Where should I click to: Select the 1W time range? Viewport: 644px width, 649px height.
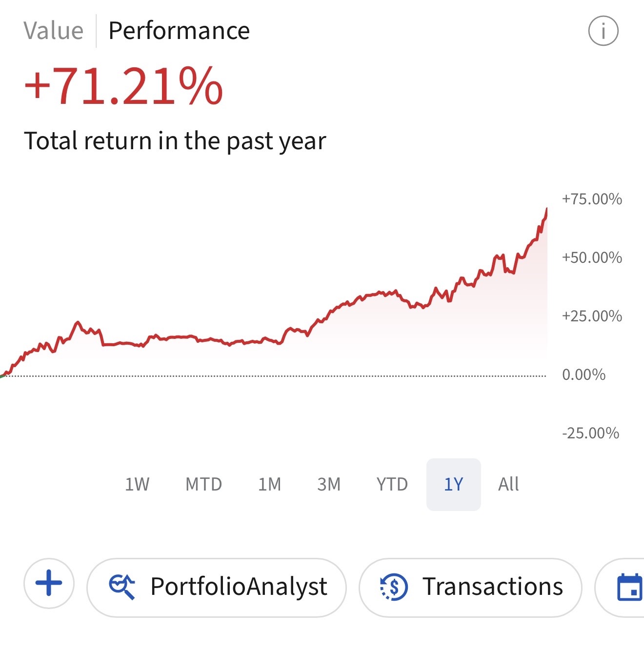[137, 484]
